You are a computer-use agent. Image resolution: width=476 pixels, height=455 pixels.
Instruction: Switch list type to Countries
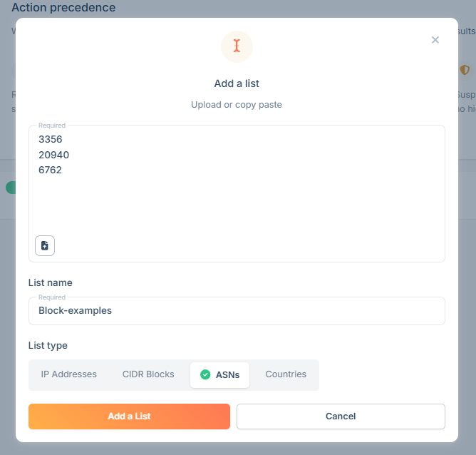pyautogui.click(x=286, y=374)
